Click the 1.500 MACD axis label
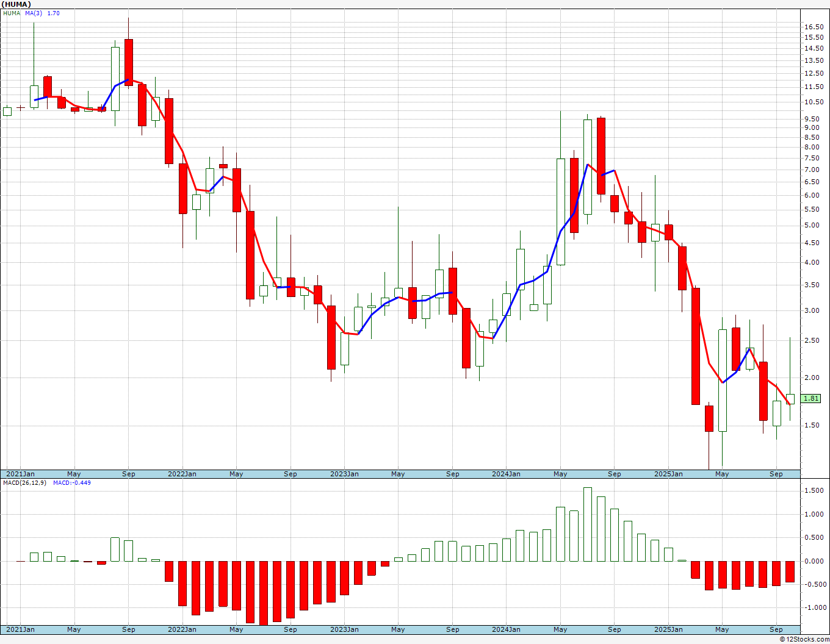Screen dimensions: 830x644 [x=814, y=490]
